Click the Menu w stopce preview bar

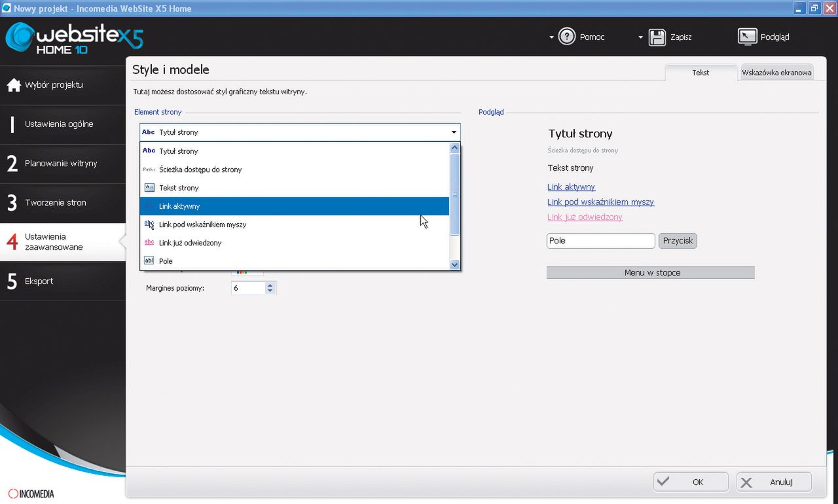651,273
